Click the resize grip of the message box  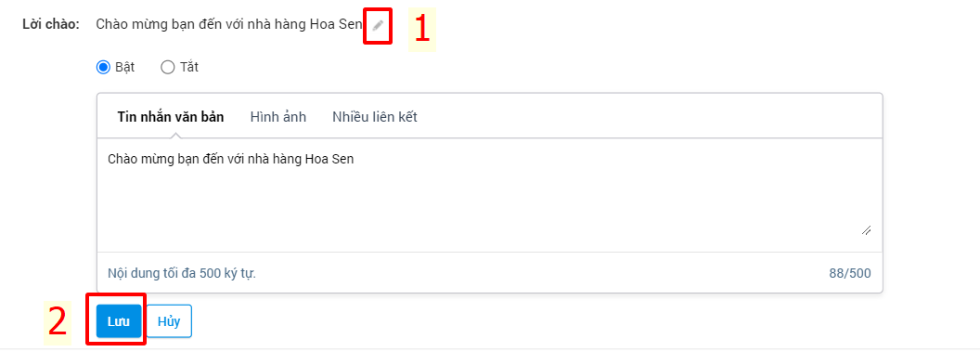pos(866,230)
